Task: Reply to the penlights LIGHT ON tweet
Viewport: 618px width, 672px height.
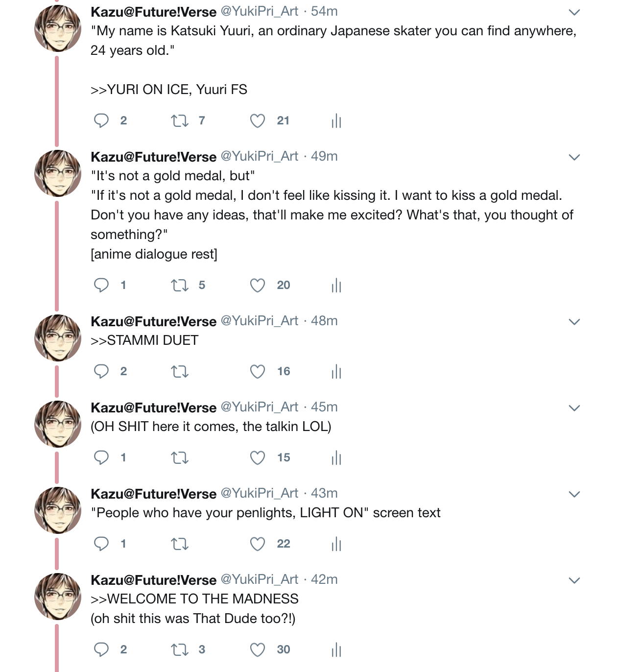Action: tap(101, 544)
